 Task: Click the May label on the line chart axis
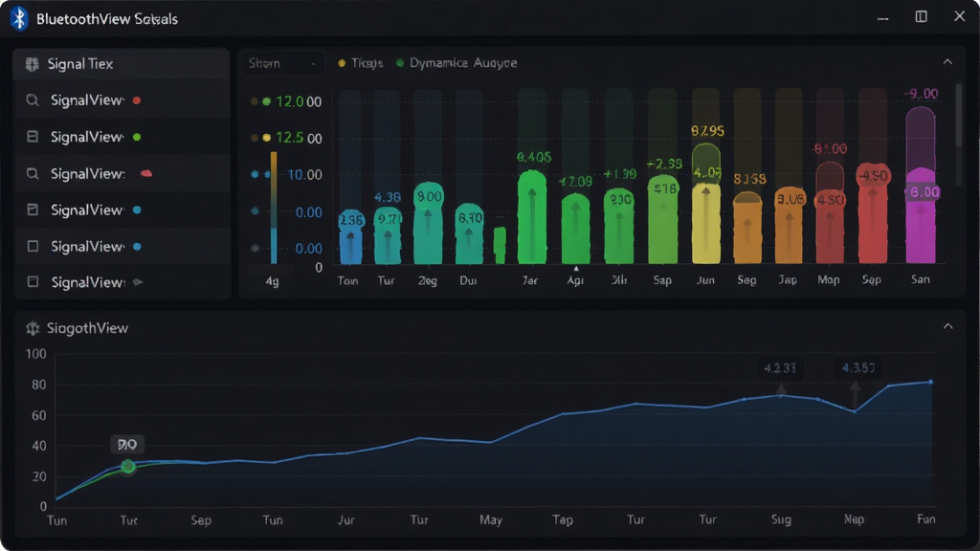pos(491,519)
